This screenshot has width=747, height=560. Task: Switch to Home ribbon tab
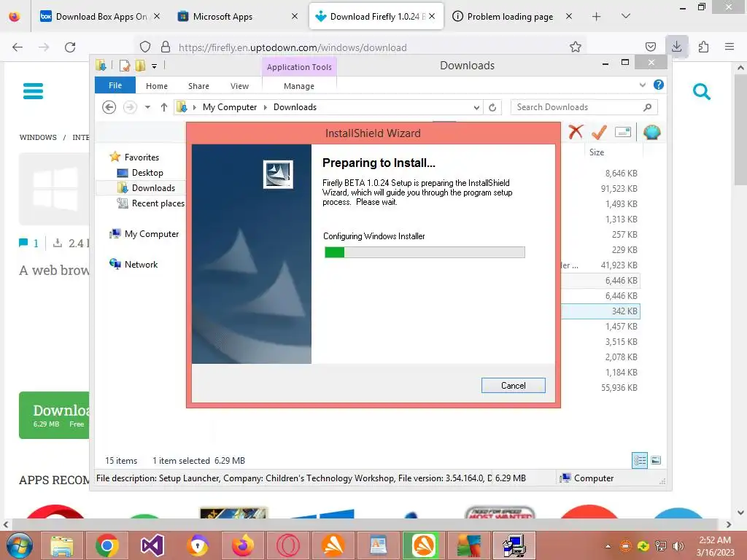coord(157,86)
